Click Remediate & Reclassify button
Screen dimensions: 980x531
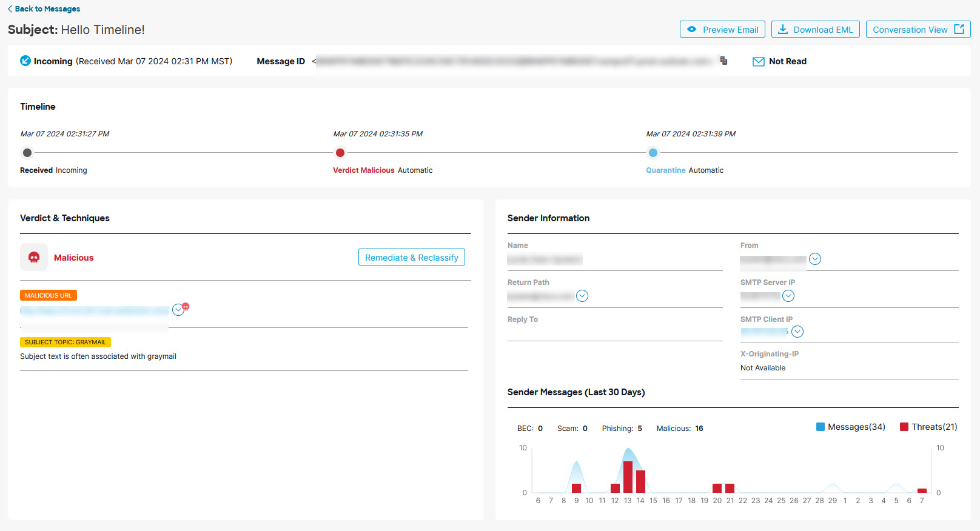[412, 257]
